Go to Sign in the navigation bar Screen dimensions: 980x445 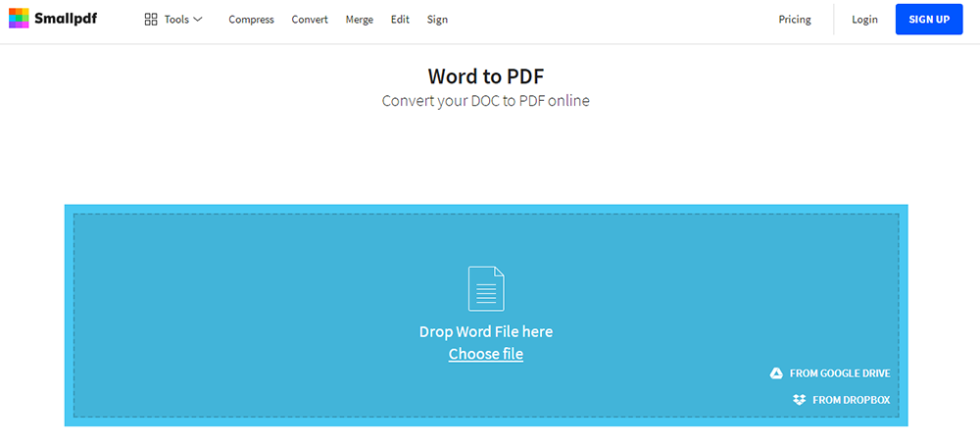437,20
